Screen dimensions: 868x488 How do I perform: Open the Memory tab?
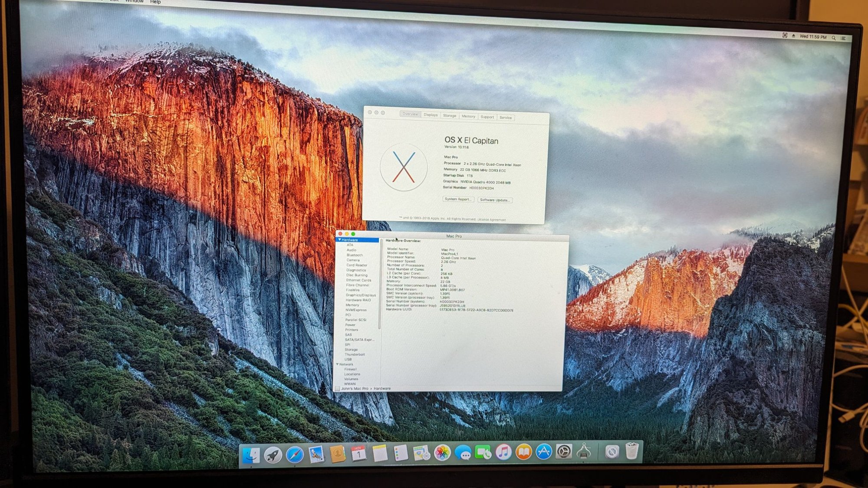(468, 116)
